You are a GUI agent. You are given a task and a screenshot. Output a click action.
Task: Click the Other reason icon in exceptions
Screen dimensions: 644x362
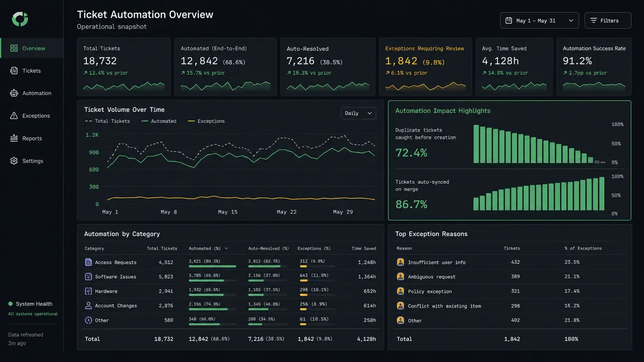400,320
